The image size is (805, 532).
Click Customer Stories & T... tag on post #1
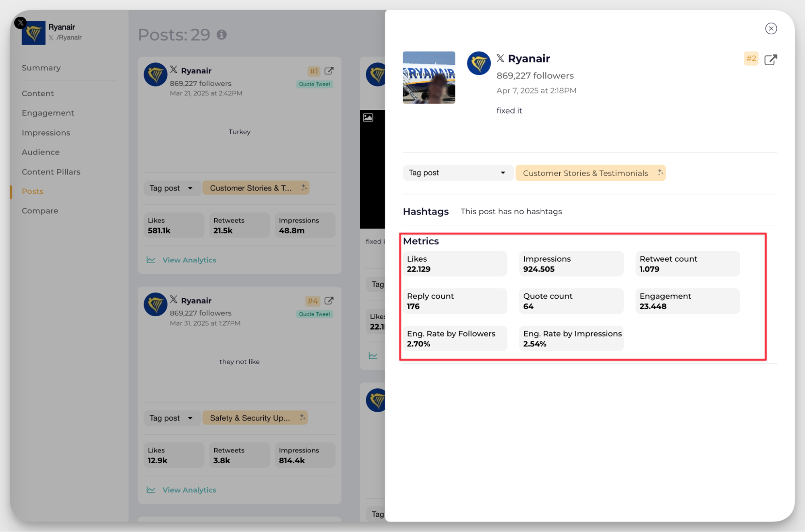pyautogui.click(x=256, y=188)
